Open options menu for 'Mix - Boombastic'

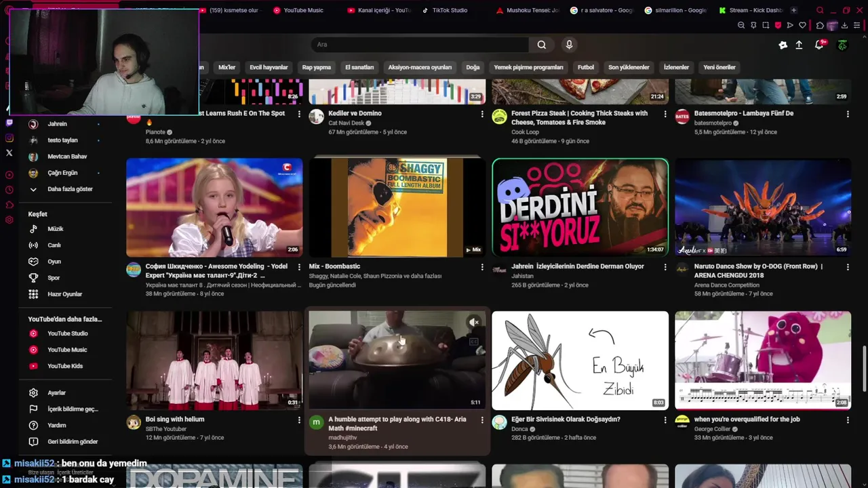482,267
